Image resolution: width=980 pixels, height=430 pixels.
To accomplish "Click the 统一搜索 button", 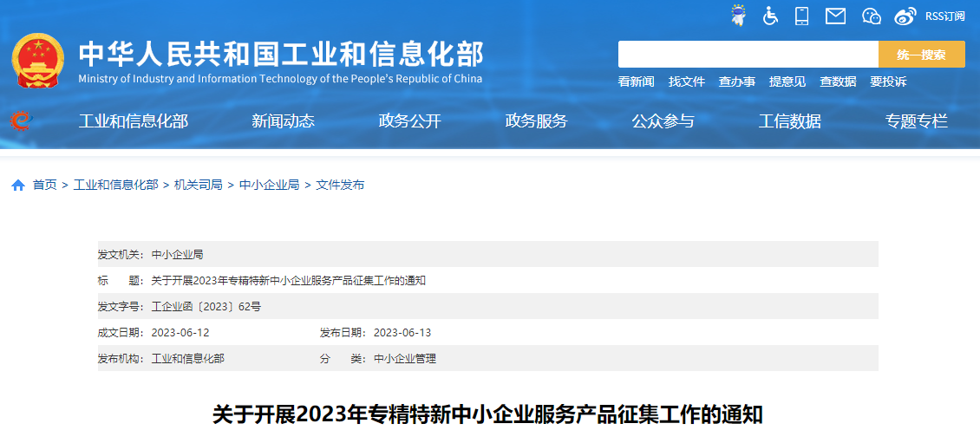I will [922, 55].
